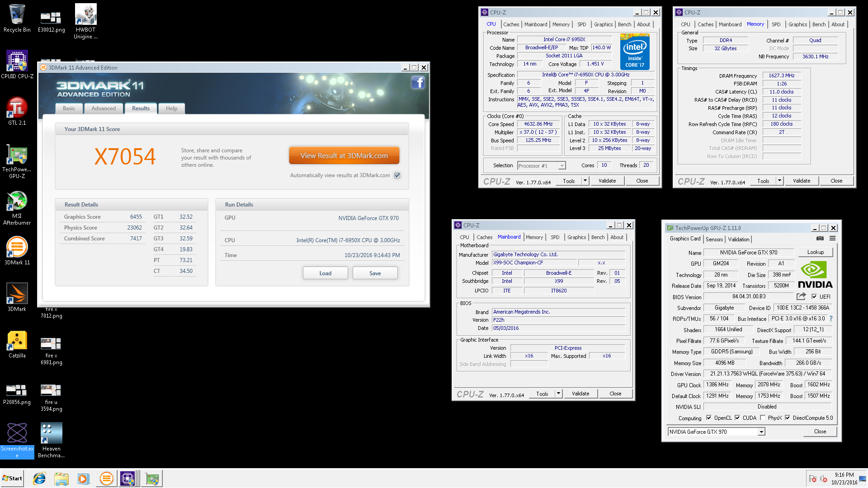Click View Result at 3DMark.com button
Image resolution: width=868 pixels, height=488 pixels.
344,155
